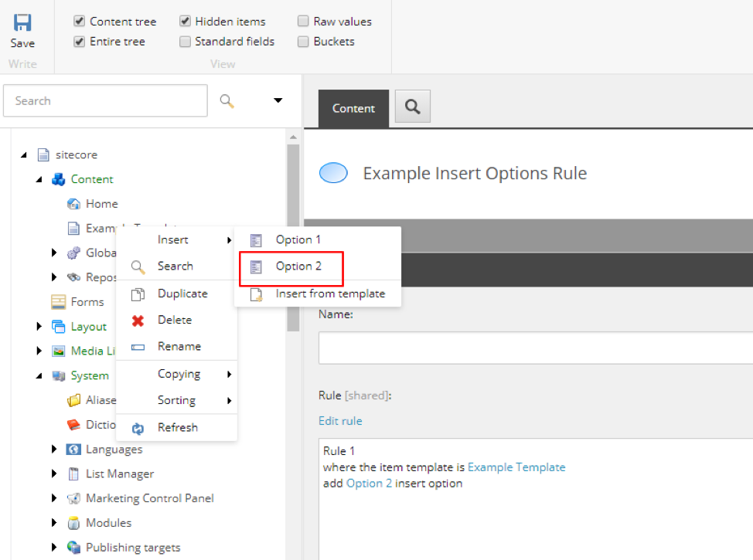Viewport: 753px width, 560px height.
Task: Check the Standard fields checkbox
Action: [184, 41]
